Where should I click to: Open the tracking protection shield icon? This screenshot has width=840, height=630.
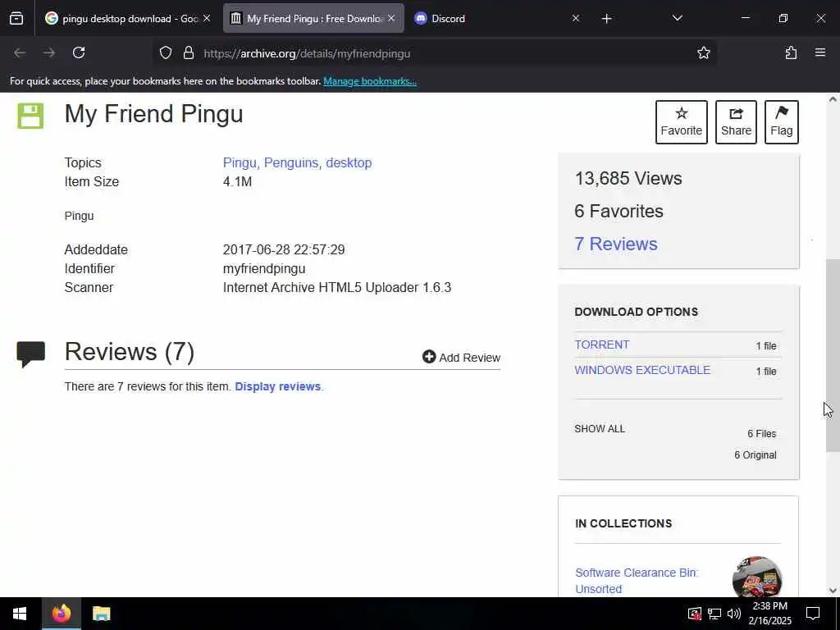tap(166, 52)
